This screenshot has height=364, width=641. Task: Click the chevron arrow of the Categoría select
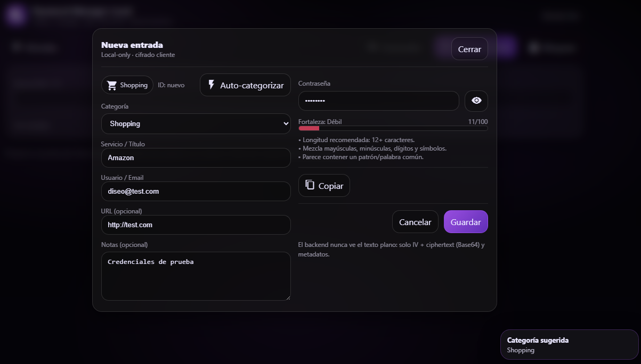click(285, 124)
